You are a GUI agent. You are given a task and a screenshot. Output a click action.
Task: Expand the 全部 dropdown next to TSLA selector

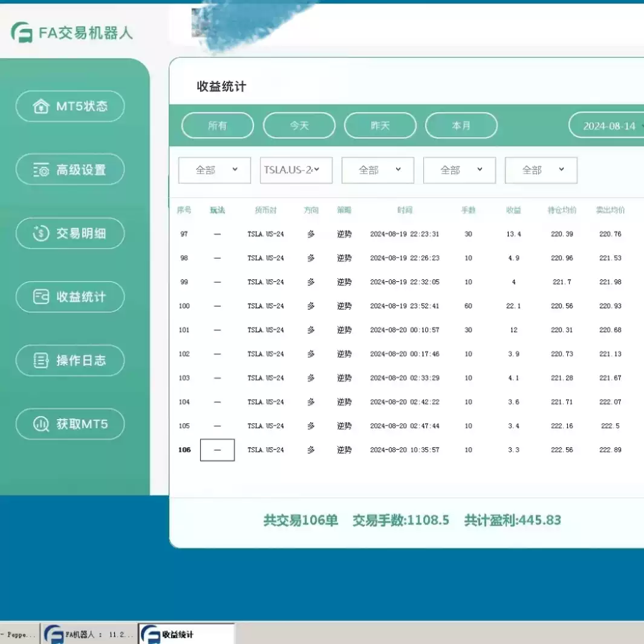377,170
